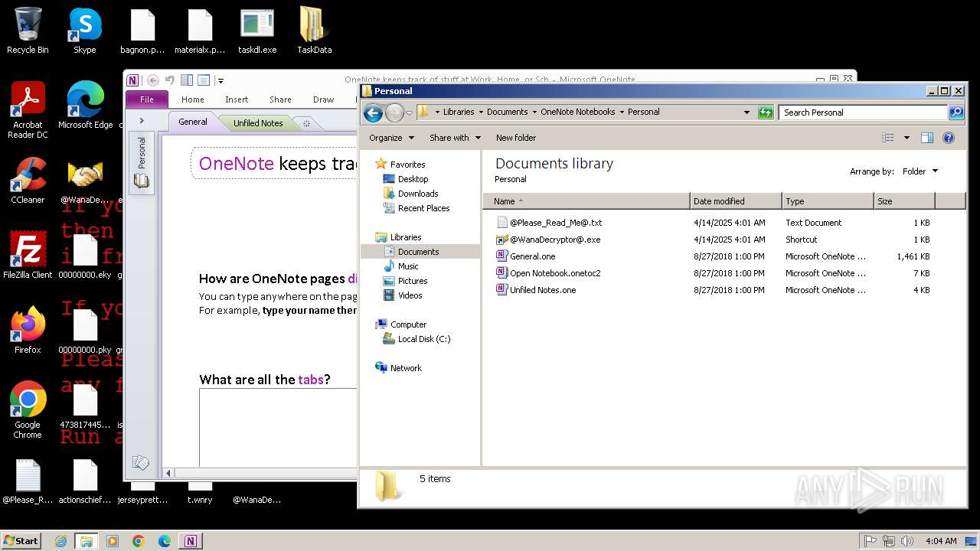980x551 pixels.
Task: Click the FileZilla Client desktop icon
Action: coord(28,256)
